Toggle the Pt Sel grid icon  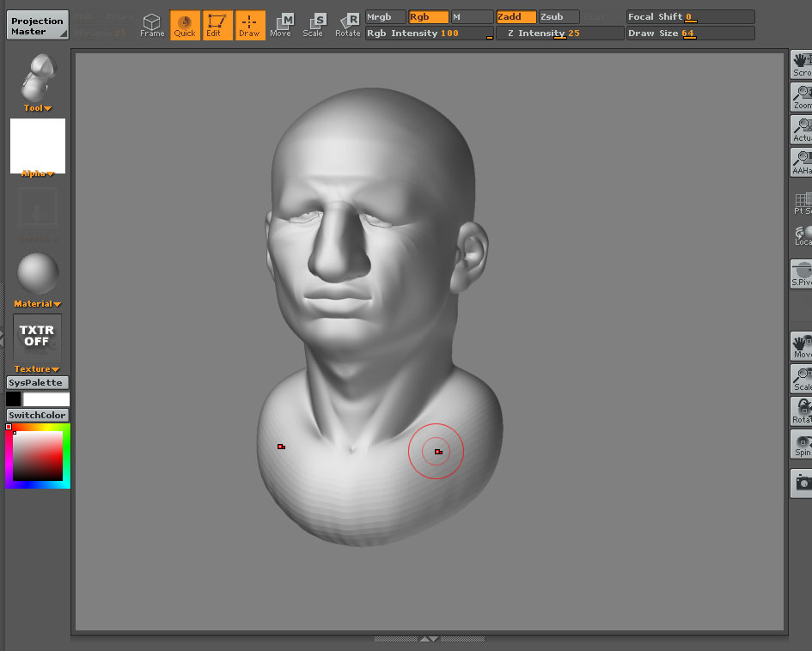(803, 203)
